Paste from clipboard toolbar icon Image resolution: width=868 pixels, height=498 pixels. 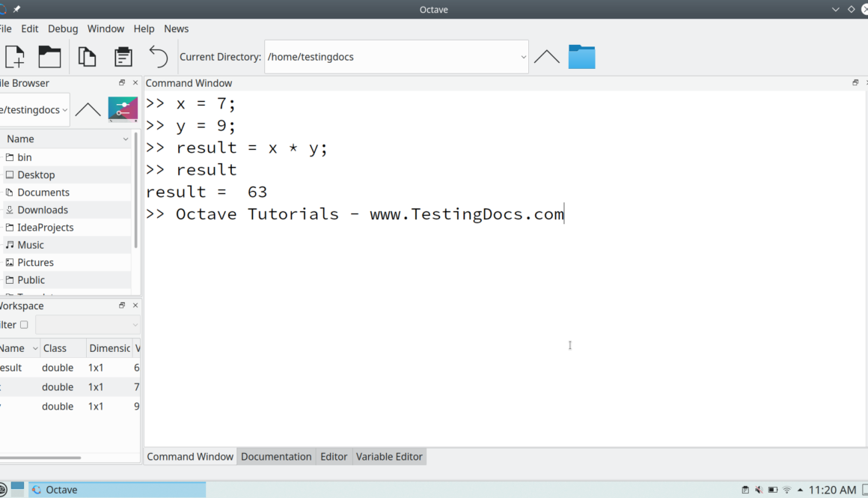coord(123,56)
